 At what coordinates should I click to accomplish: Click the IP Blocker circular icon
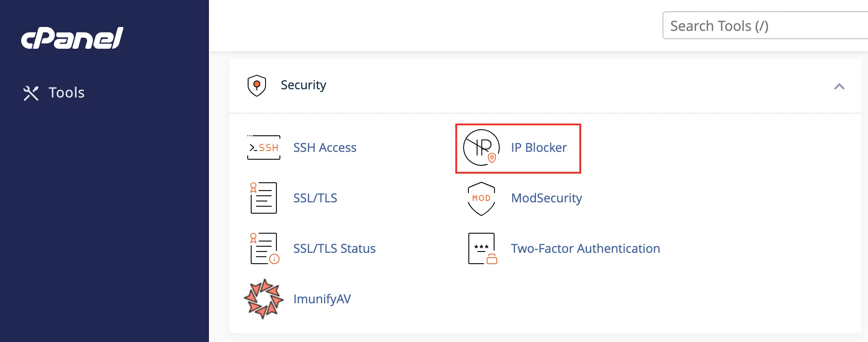click(481, 148)
